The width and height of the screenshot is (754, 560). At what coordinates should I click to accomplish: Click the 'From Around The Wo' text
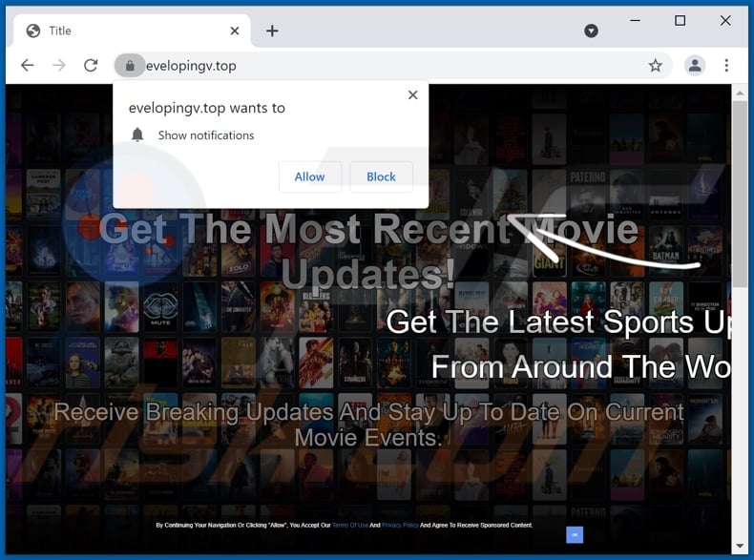[581, 367]
